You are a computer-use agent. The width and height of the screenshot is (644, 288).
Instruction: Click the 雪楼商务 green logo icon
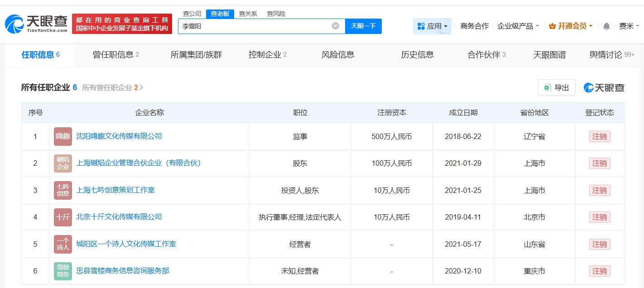click(62, 271)
